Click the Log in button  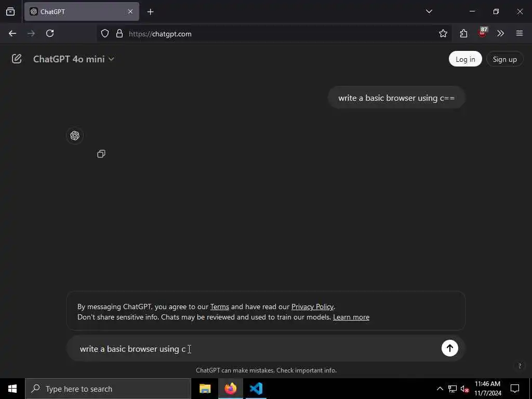click(x=465, y=59)
